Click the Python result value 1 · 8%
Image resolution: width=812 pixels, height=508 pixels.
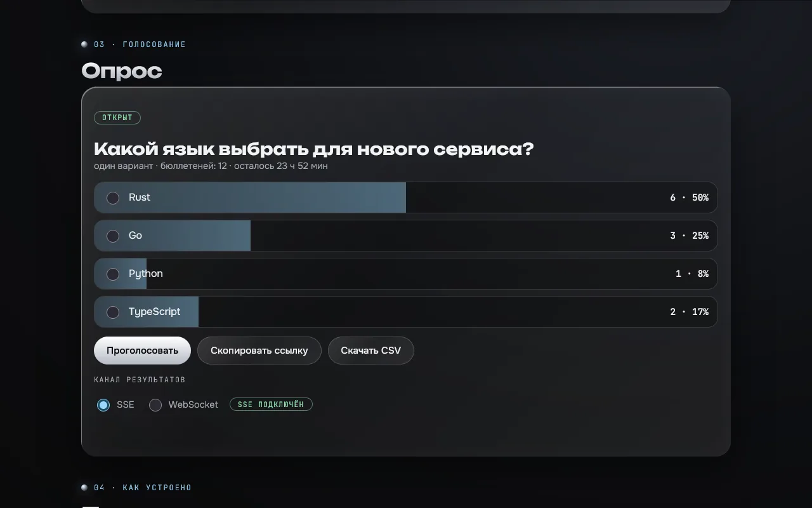692,274
